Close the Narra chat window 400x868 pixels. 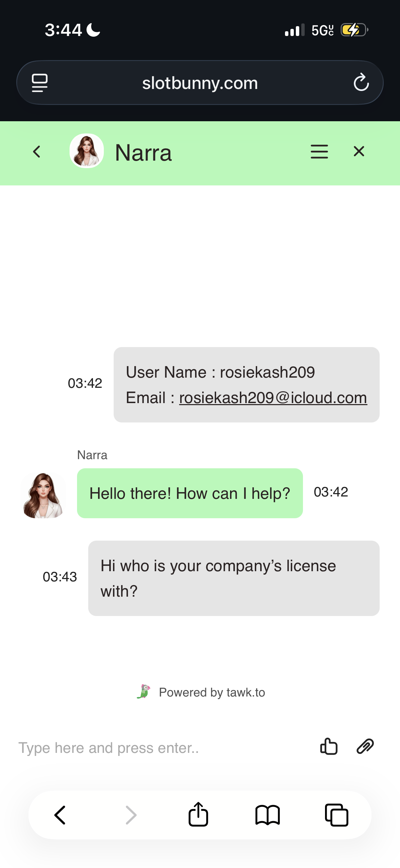pos(359,151)
